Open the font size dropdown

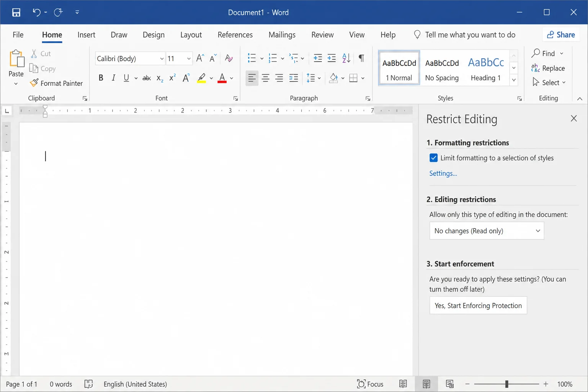tap(189, 59)
